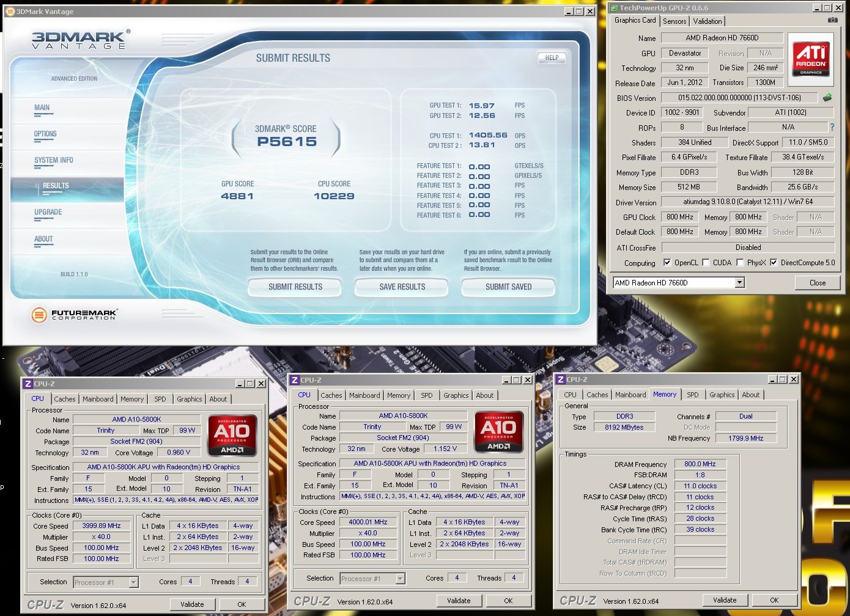Viewport: 850px width, 616px height.
Task: Click the GPU-Z camera screenshot icon
Action: pyautogui.click(x=832, y=20)
